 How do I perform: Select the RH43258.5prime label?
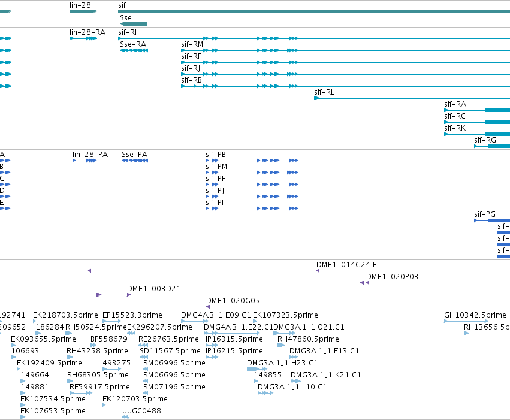(x=97, y=352)
